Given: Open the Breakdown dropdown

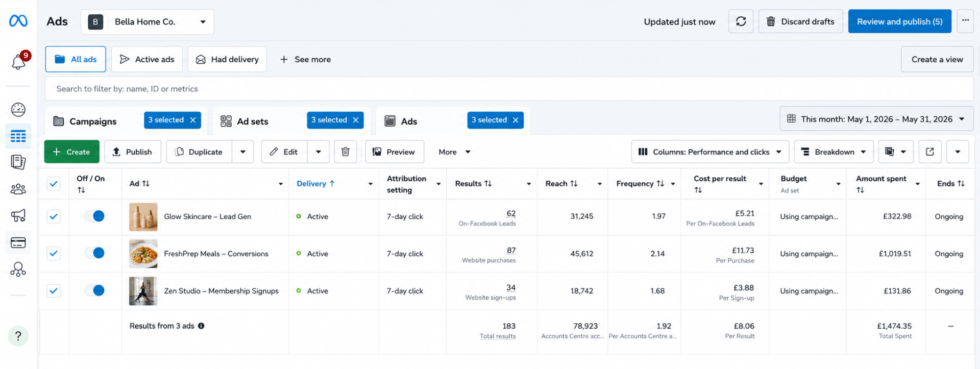Looking at the screenshot, I should [834, 152].
